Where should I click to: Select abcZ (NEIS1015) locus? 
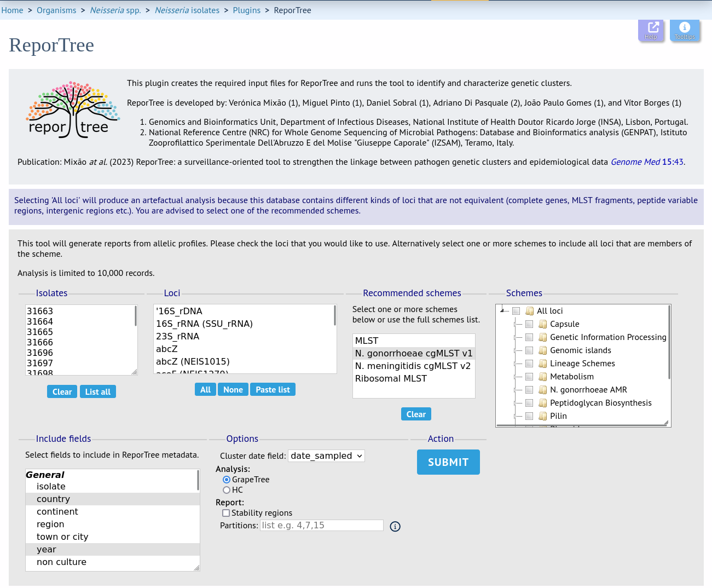pyautogui.click(x=244, y=361)
